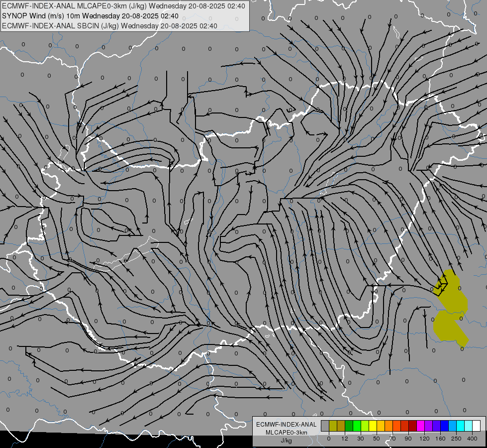The height and width of the screenshot is (448, 487).
Task: Select the SYNOP Wind 10m title line
Action: [90, 16]
